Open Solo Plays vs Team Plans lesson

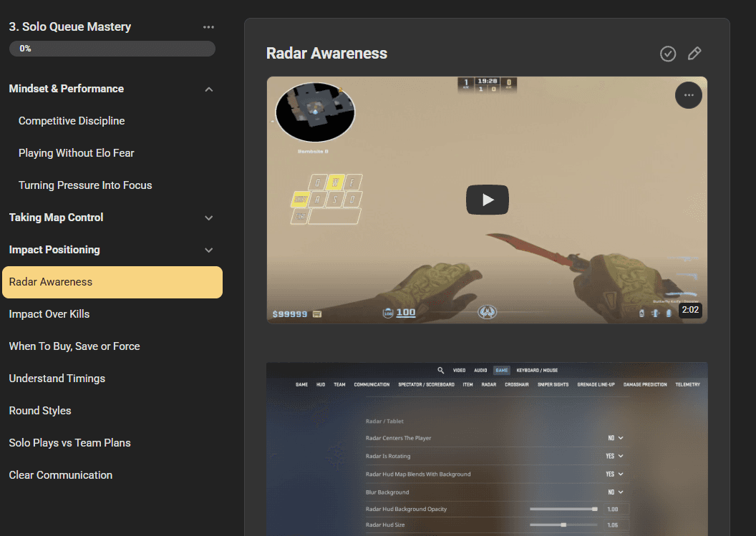coord(69,443)
